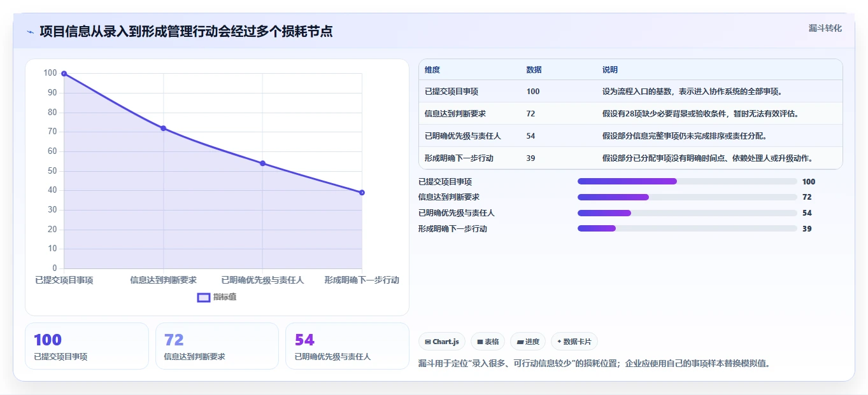Click the footnote starting 漏斗用于定位
Image resolution: width=868 pixels, height=395 pixels.
pyautogui.click(x=594, y=364)
